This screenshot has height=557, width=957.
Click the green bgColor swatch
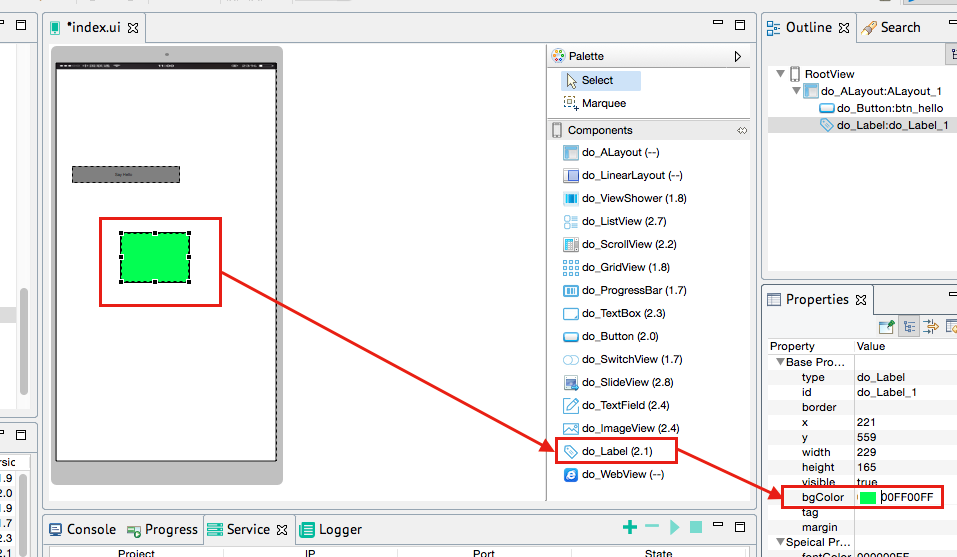point(867,497)
